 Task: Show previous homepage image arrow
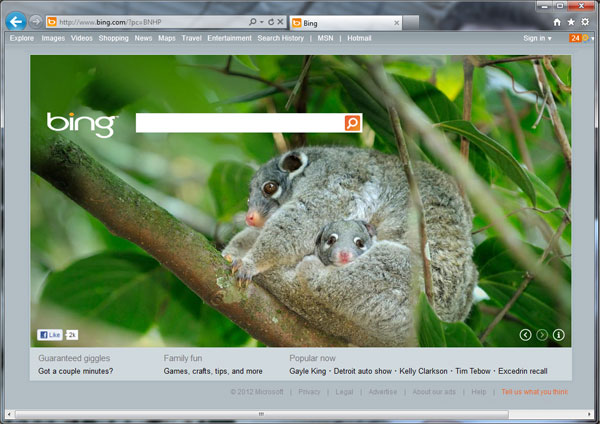coord(525,335)
